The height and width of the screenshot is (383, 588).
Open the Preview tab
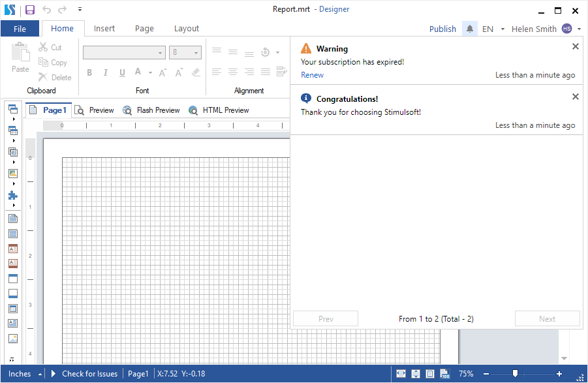94,110
